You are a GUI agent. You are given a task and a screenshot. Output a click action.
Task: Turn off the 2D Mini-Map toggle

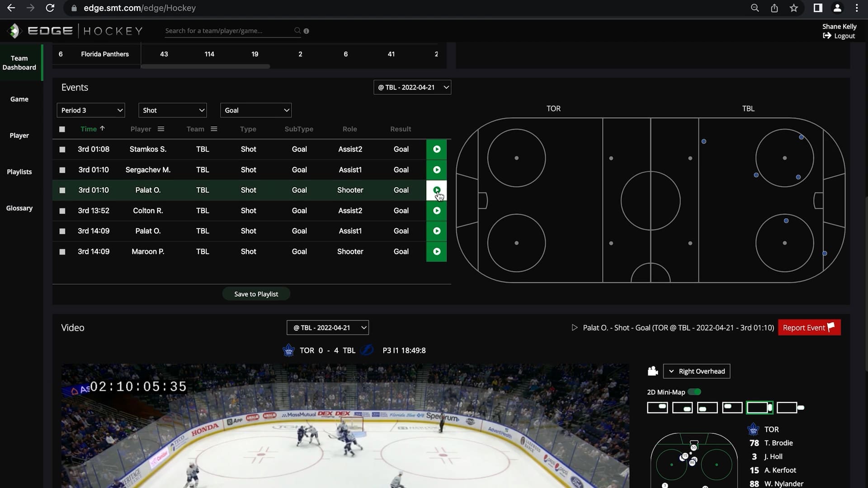[694, 392]
